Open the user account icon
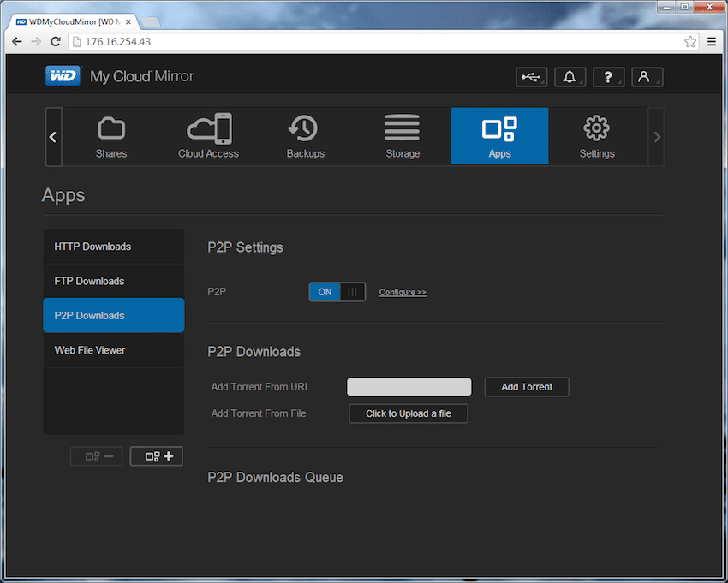This screenshot has height=583, width=728. click(x=647, y=77)
